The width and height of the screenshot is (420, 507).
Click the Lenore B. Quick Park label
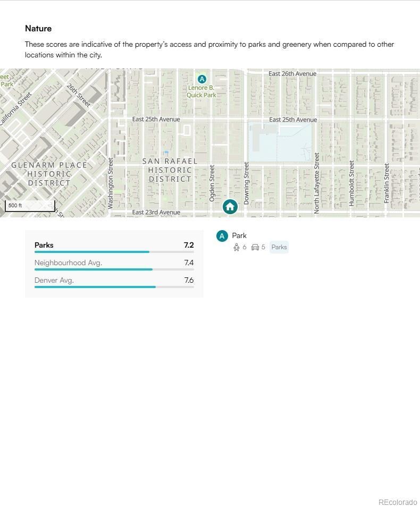tap(201, 91)
